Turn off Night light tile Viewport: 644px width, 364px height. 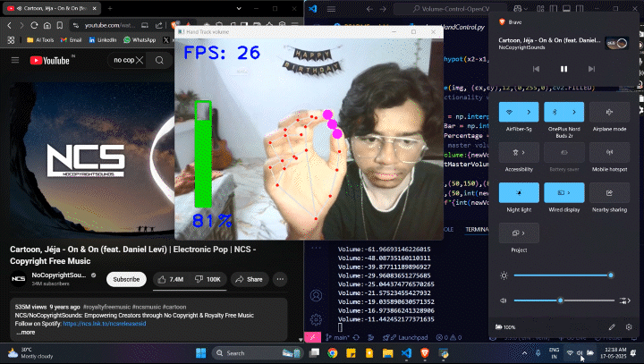(519, 192)
